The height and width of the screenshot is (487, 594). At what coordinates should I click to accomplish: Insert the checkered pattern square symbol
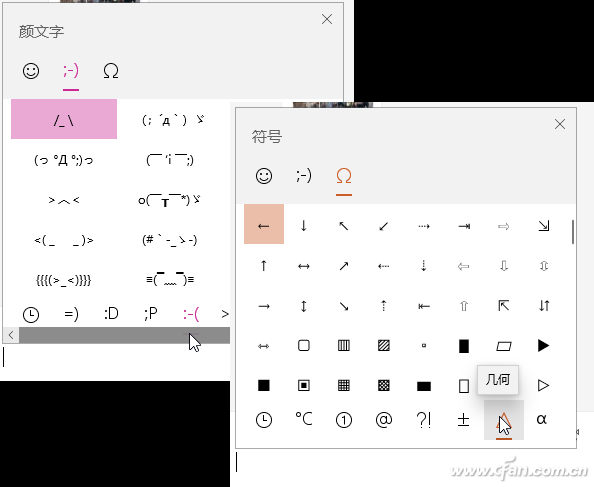click(383, 386)
